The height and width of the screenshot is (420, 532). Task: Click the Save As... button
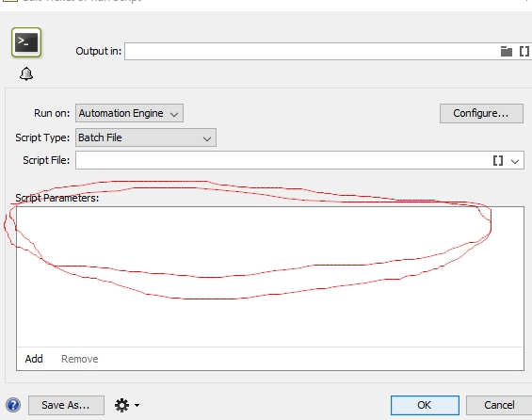tap(66, 405)
